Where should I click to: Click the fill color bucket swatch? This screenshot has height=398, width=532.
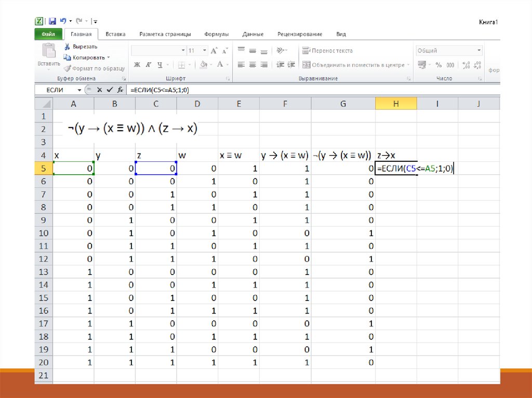[203, 65]
